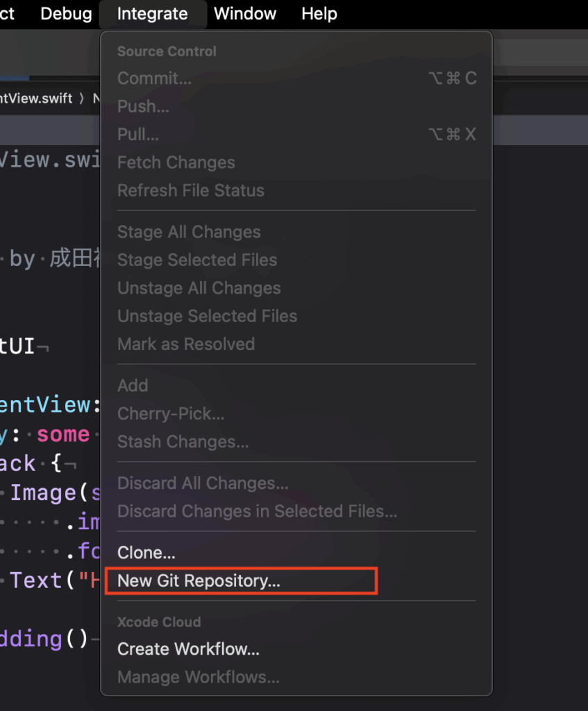This screenshot has width=588, height=711.
Task: Select Stage Selected Files
Action: pos(296,260)
